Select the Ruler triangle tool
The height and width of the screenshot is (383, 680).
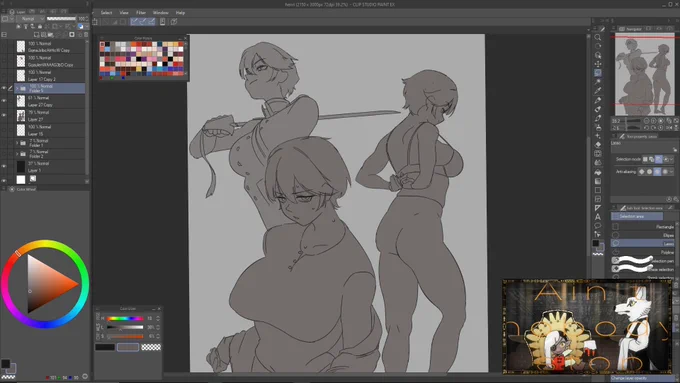click(598, 208)
